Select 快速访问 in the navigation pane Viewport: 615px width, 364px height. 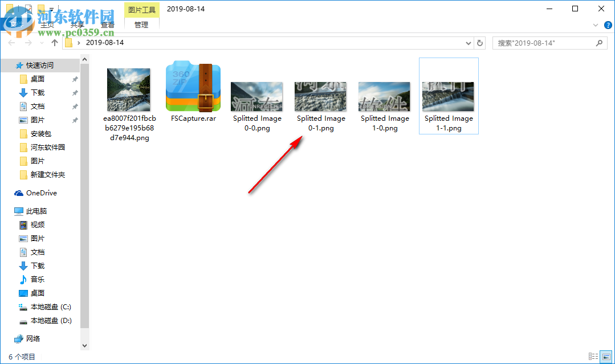pos(40,66)
